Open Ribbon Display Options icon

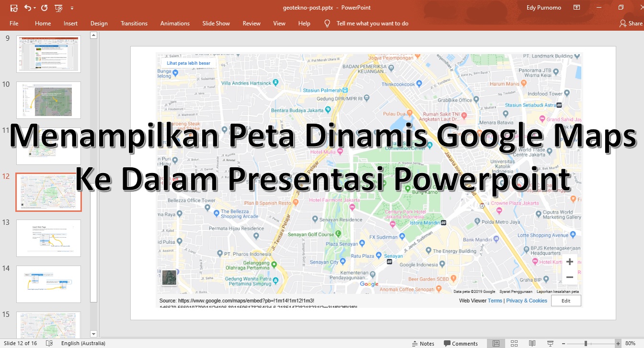pos(577,8)
